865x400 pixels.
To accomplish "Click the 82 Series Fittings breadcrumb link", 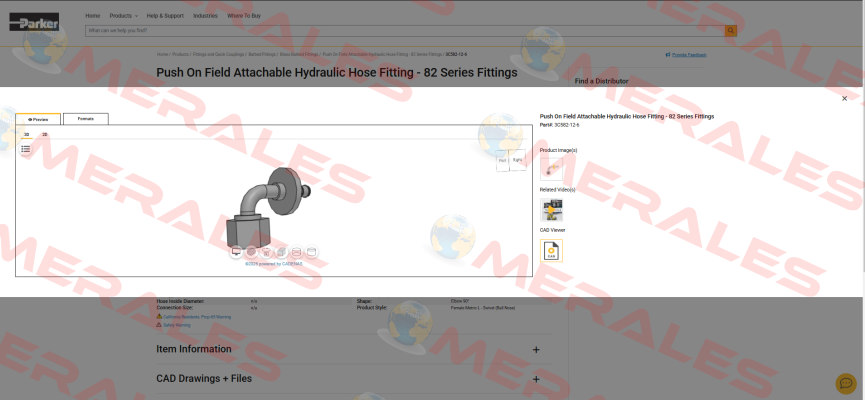I will [382, 55].
